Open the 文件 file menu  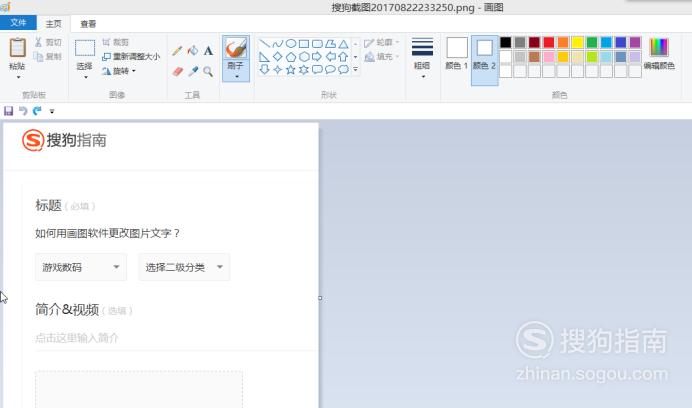pyautogui.click(x=18, y=23)
